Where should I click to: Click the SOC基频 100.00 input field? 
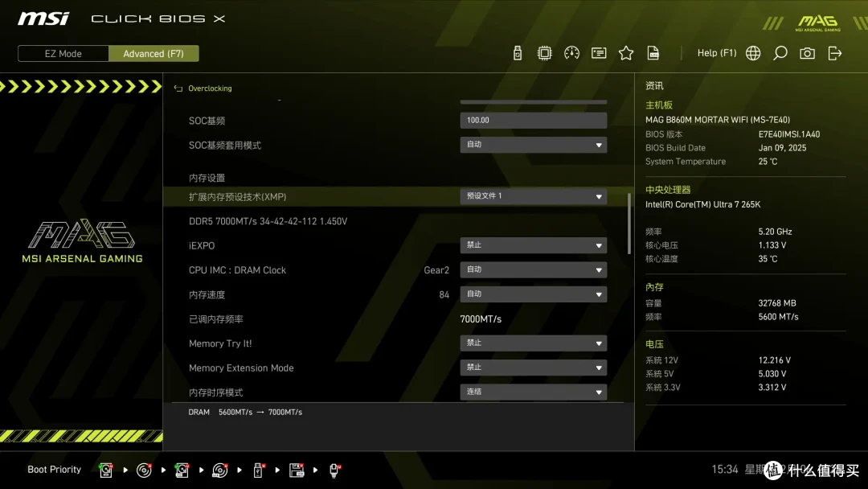[533, 120]
